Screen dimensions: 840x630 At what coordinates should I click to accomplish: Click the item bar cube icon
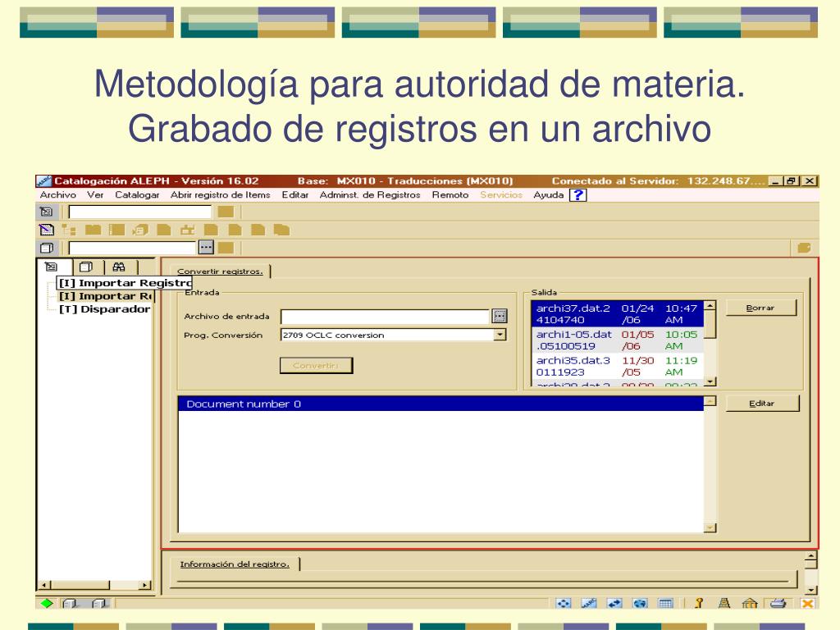tap(47, 248)
